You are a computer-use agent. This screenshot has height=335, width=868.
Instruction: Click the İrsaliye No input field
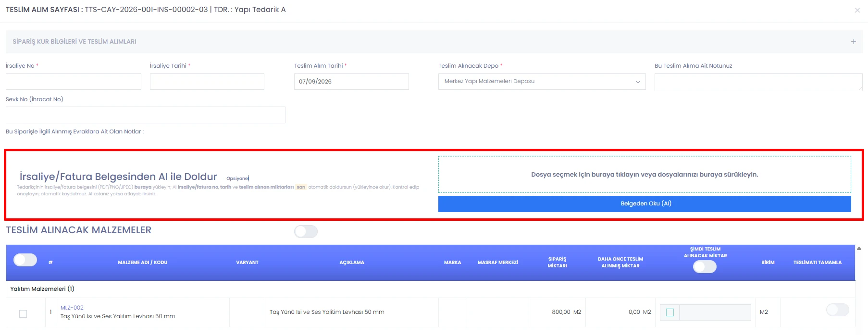pyautogui.click(x=74, y=82)
